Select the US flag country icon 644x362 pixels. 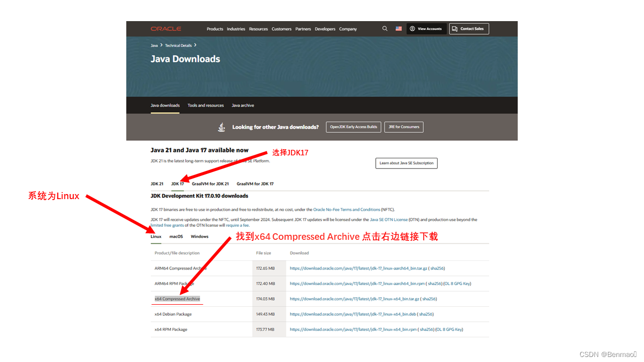pyautogui.click(x=398, y=29)
